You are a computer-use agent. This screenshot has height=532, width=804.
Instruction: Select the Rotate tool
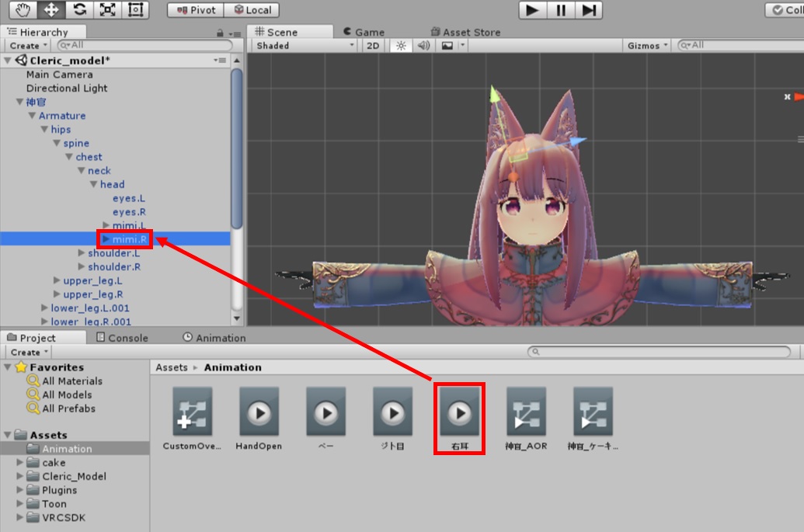click(x=78, y=9)
